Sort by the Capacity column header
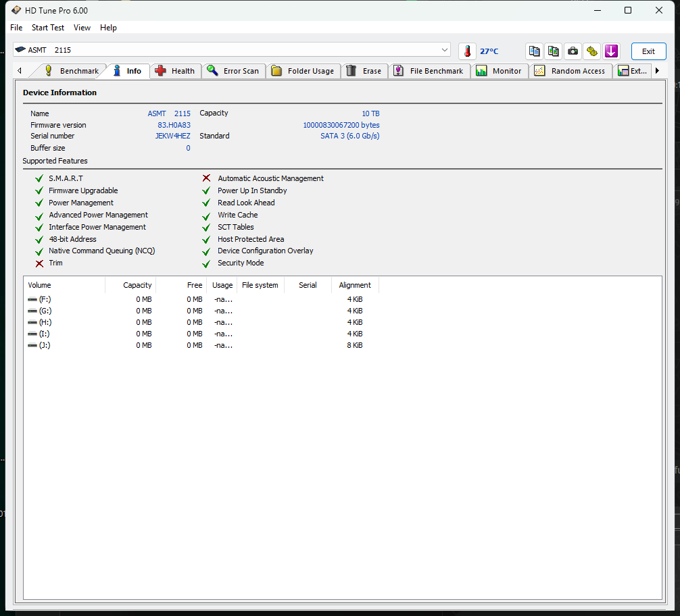Image resolution: width=680 pixels, height=616 pixels. click(x=130, y=285)
